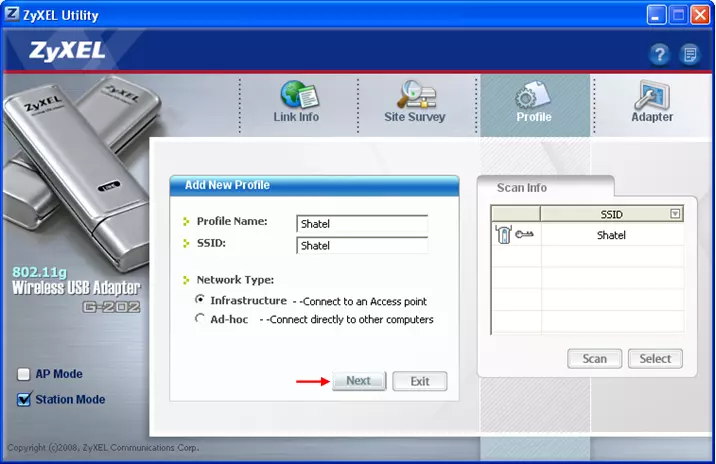
Task: Minimize the ZyXEL Utility window
Action: pos(656,16)
